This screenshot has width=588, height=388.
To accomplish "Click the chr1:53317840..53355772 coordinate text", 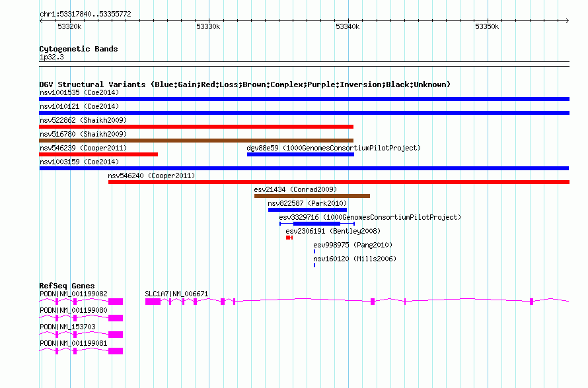I will point(85,15).
